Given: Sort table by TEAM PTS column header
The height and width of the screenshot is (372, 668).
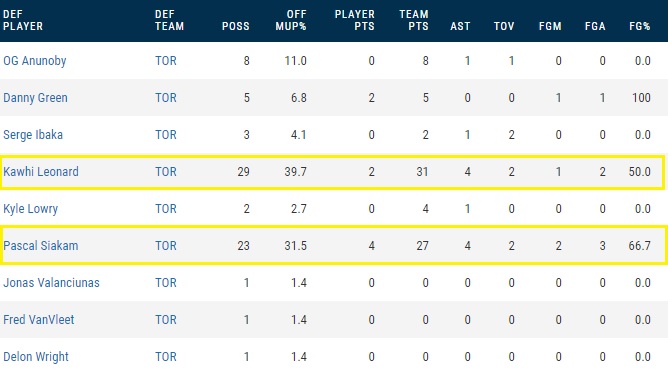Looking at the screenshot, I should (x=414, y=20).
